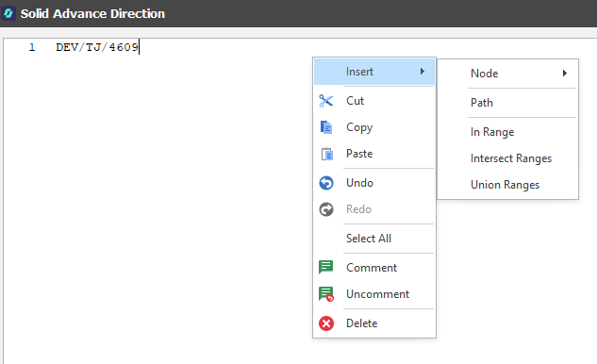Image resolution: width=597 pixels, height=364 pixels.
Task: Place cursor in DEV/TJ/4609 text line
Action: coord(97,47)
